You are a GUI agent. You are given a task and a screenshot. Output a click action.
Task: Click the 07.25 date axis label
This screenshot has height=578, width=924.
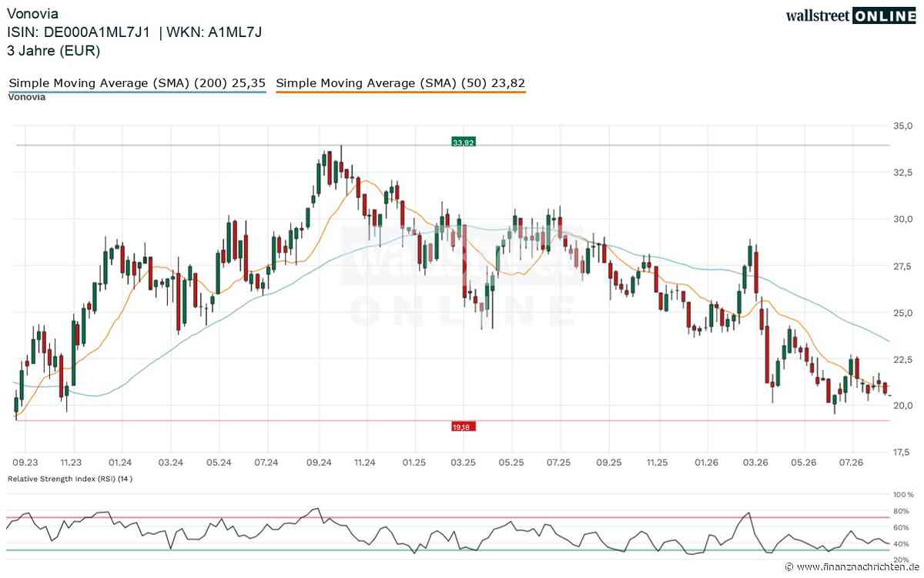558,462
